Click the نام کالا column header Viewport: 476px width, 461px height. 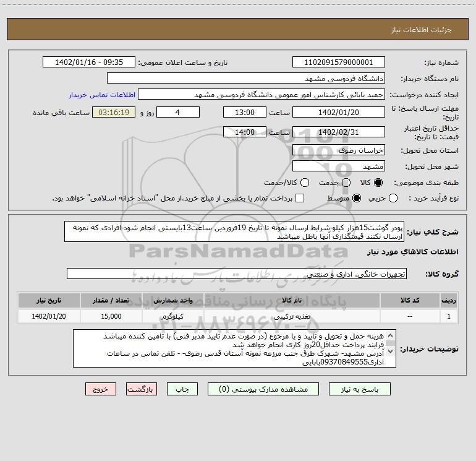[292, 300]
